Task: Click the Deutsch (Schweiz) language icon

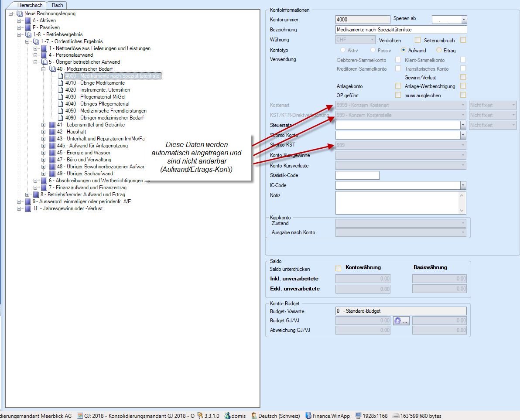Action: pyautogui.click(x=254, y=416)
